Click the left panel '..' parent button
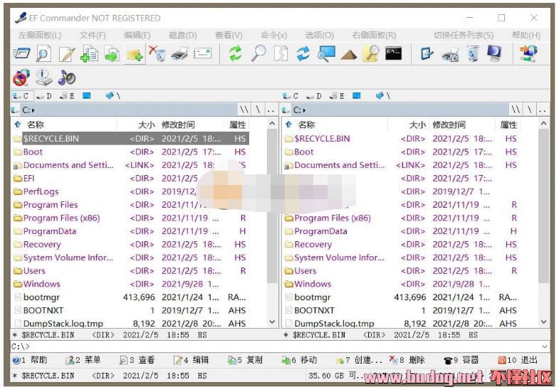 point(271,110)
